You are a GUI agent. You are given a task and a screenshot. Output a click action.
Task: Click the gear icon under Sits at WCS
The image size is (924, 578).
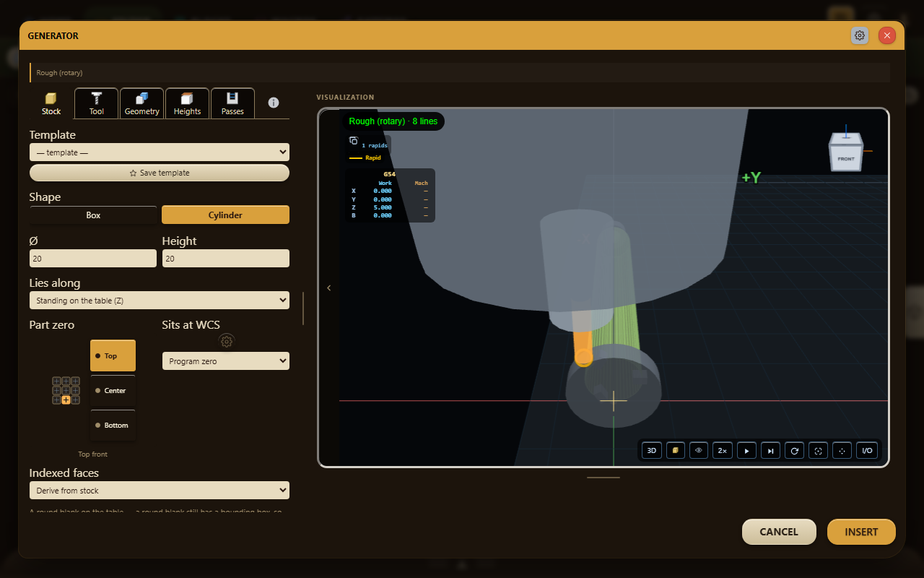tap(227, 341)
